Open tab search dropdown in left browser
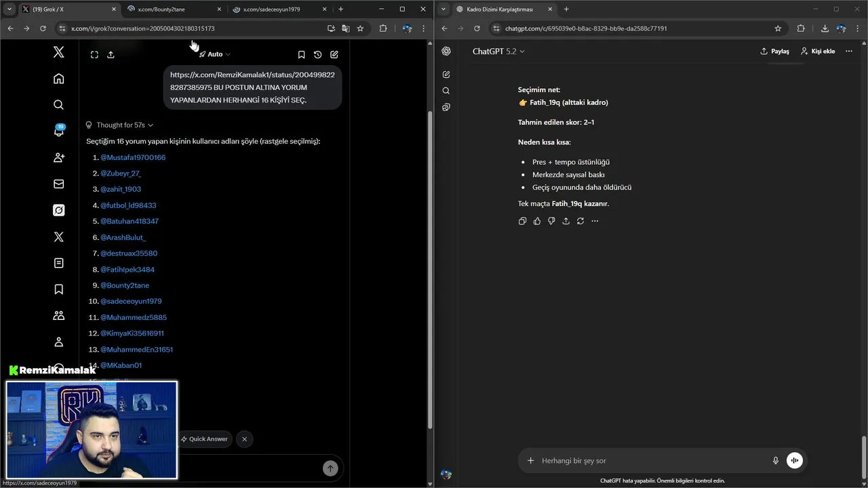Image resolution: width=868 pixels, height=488 pixels. (x=9, y=9)
